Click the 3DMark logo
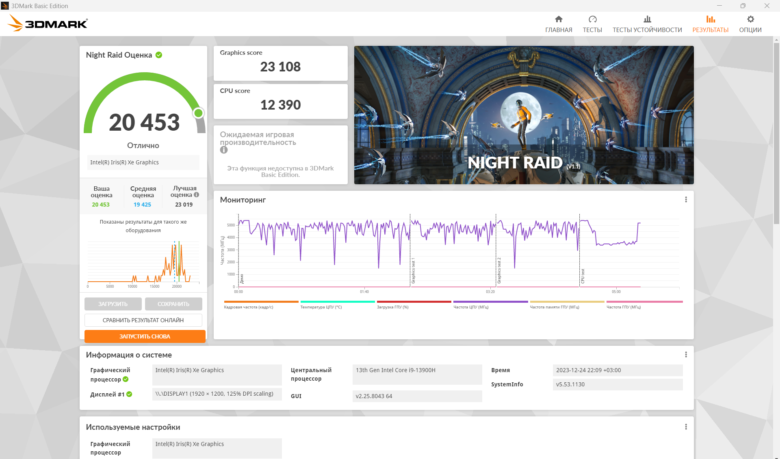 coord(48,23)
